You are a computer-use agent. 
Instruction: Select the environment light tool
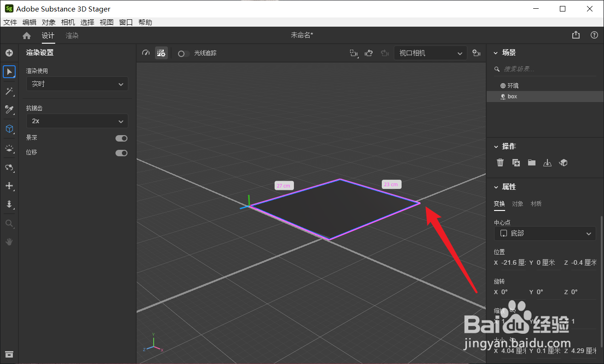point(9,148)
